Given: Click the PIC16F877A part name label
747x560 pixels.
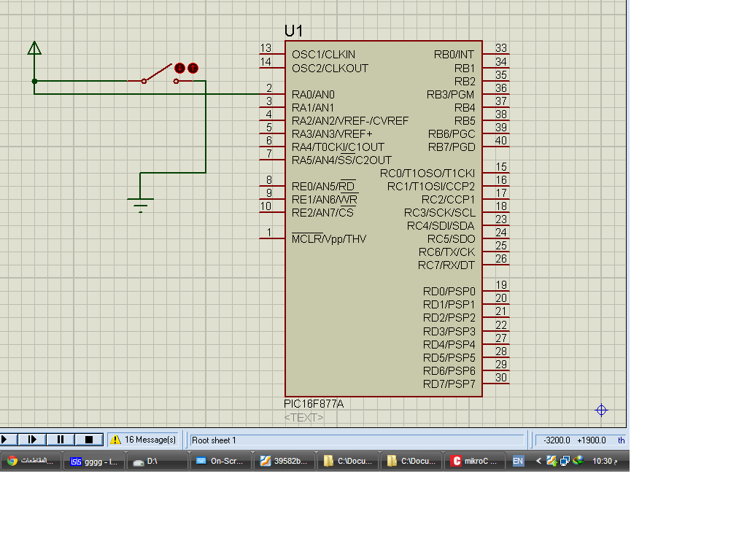Looking at the screenshot, I should click(314, 404).
